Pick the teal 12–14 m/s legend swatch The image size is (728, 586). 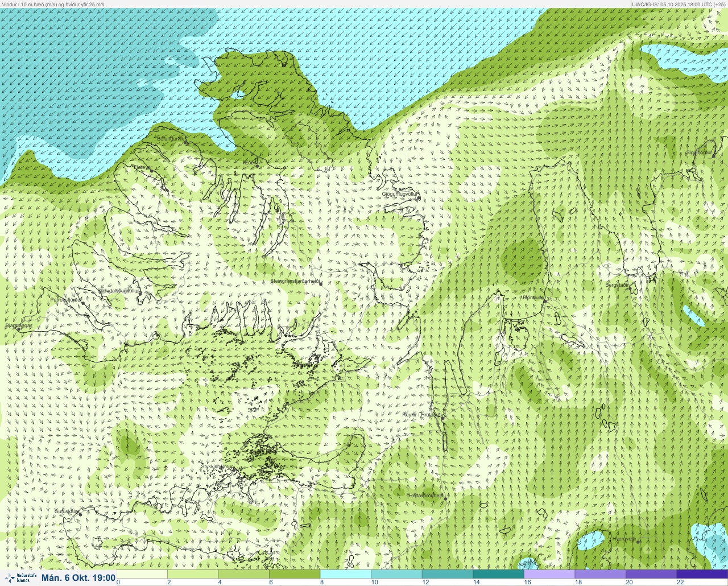click(448, 574)
